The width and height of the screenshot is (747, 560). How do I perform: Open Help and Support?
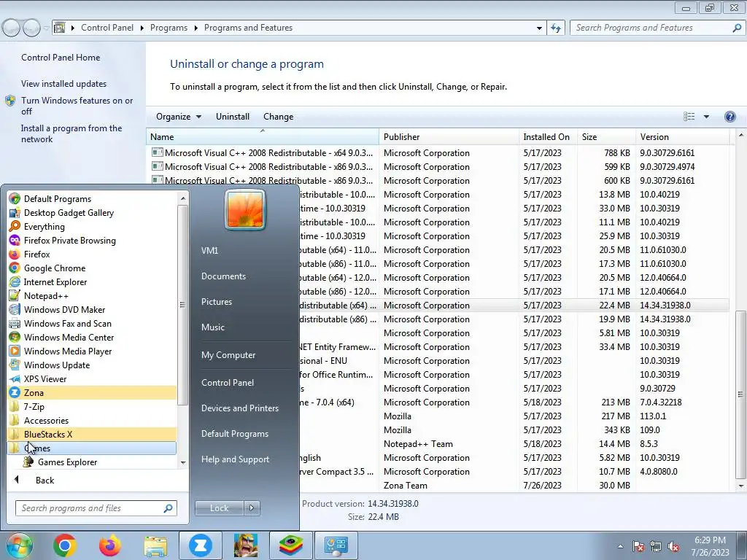235,459
